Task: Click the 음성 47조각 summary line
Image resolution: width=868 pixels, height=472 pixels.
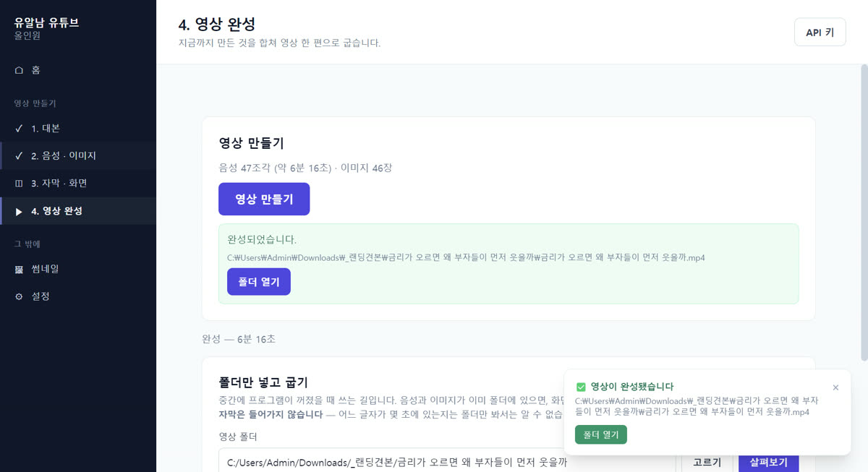Action: 305,168
